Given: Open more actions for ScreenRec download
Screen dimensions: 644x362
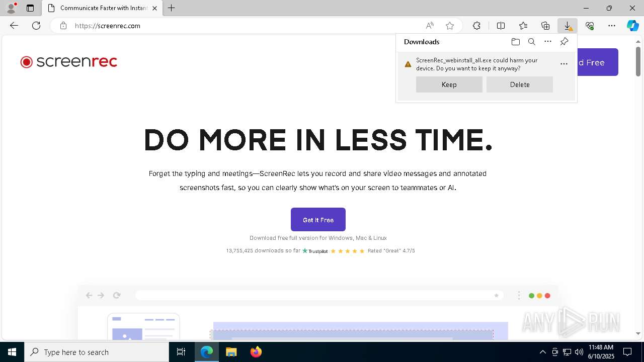Looking at the screenshot, I should pyautogui.click(x=564, y=64).
